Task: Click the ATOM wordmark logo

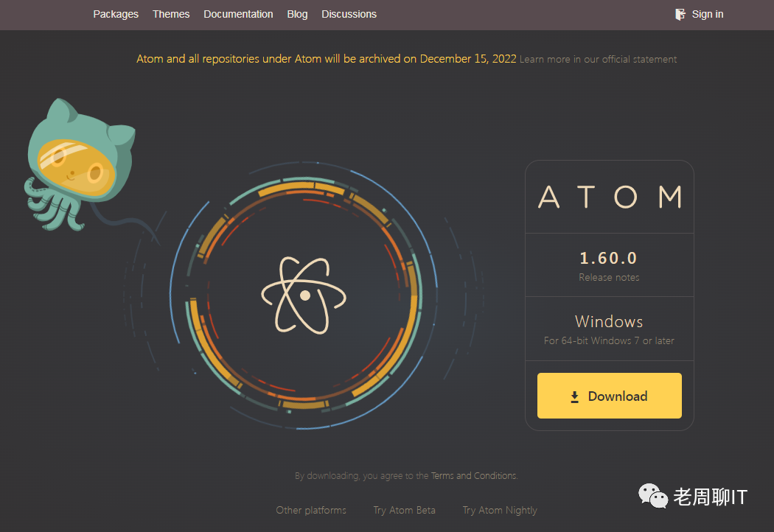Action: [x=610, y=197]
